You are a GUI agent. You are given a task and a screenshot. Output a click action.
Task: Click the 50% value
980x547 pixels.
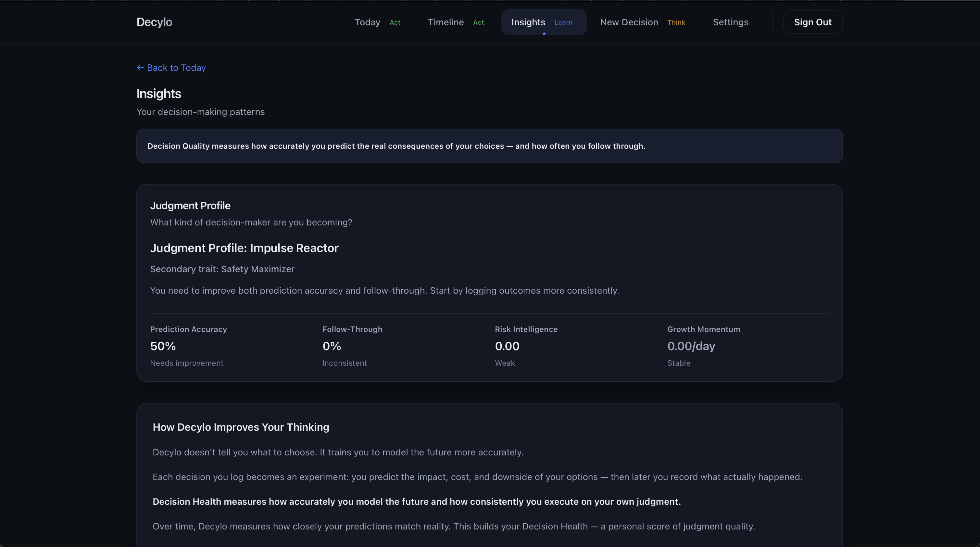(x=163, y=346)
